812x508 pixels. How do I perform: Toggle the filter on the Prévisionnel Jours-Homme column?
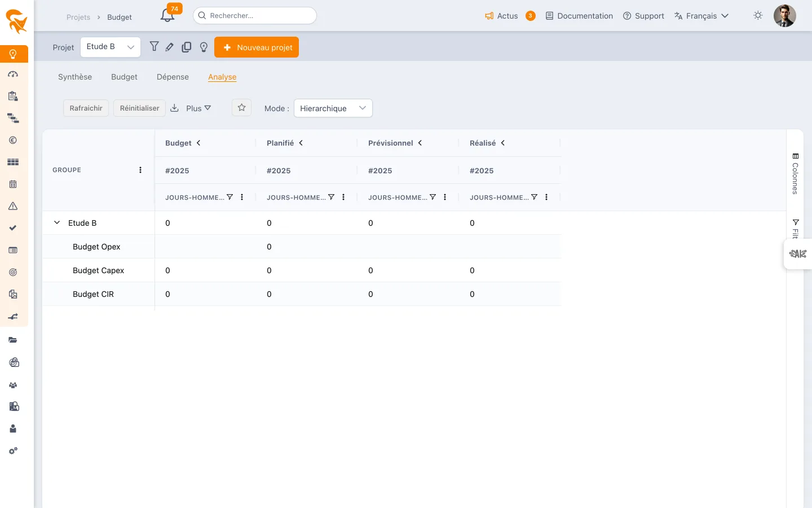(x=433, y=197)
